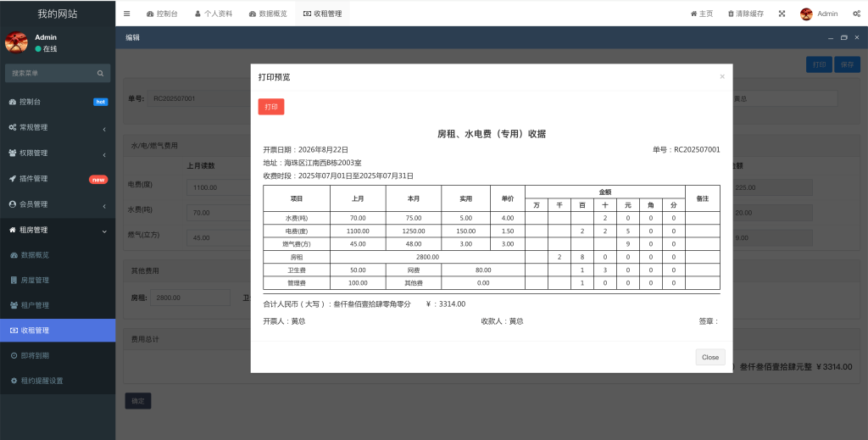Click 单号：RC202507001 in the receipt

click(687, 149)
